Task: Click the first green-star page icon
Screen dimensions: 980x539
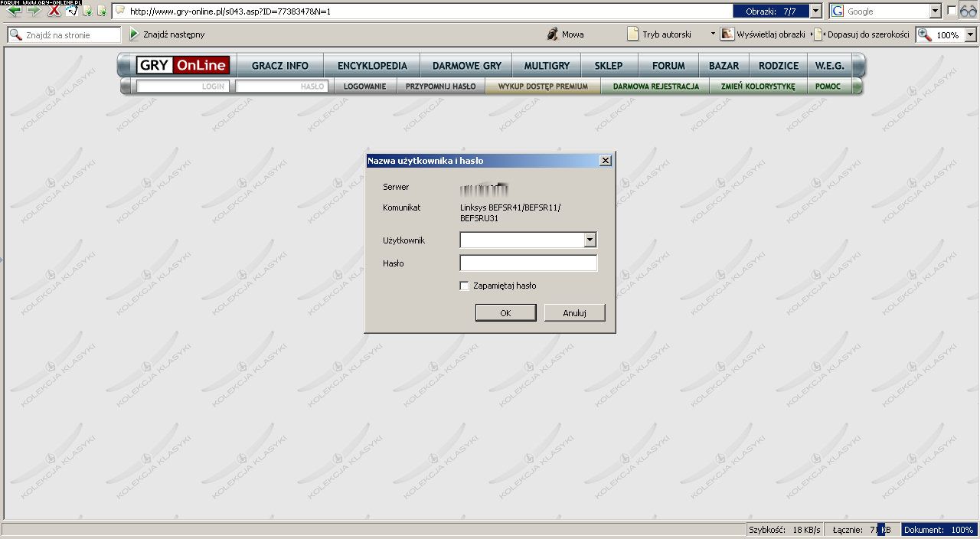Action: (x=87, y=11)
